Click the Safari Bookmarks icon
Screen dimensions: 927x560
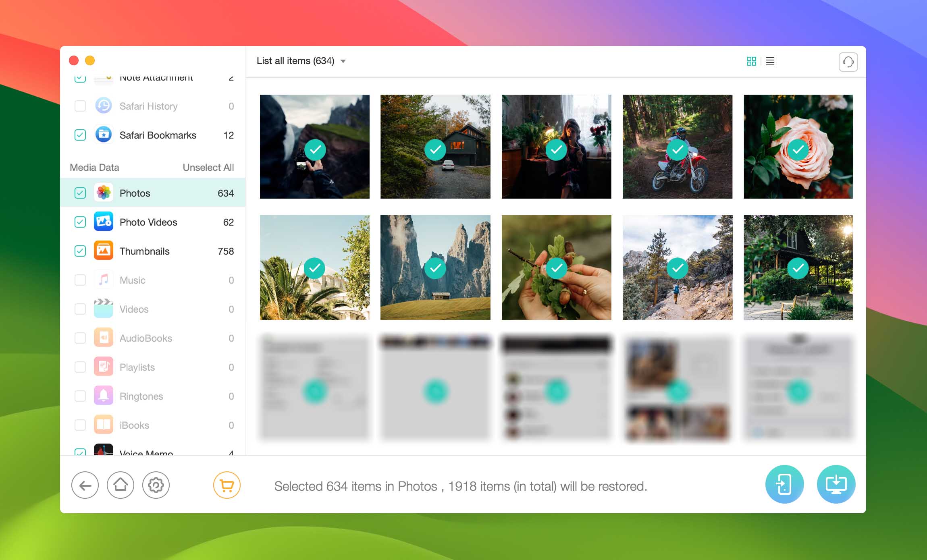point(104,135)
